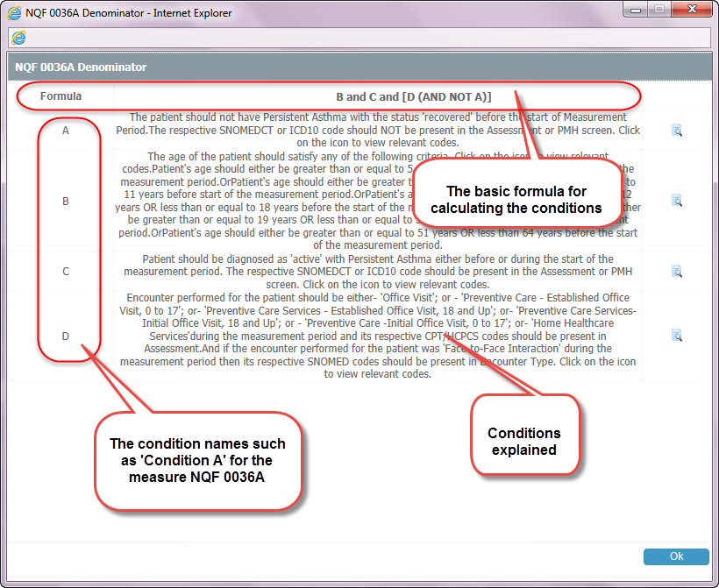Click the Internet Explorer logo in title bar

pyautogui.click(x=14, y=13)
